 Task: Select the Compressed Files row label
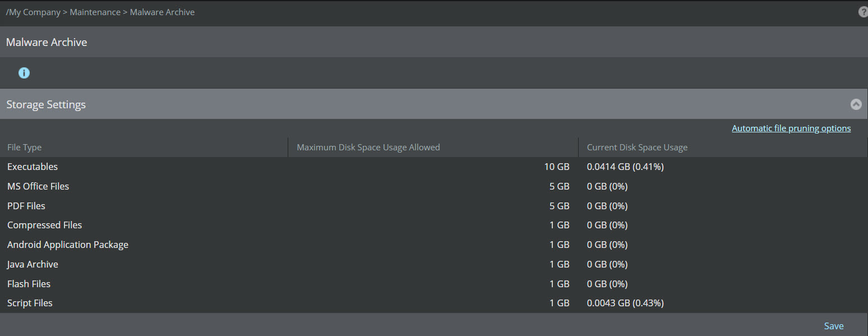click(45, 225)
